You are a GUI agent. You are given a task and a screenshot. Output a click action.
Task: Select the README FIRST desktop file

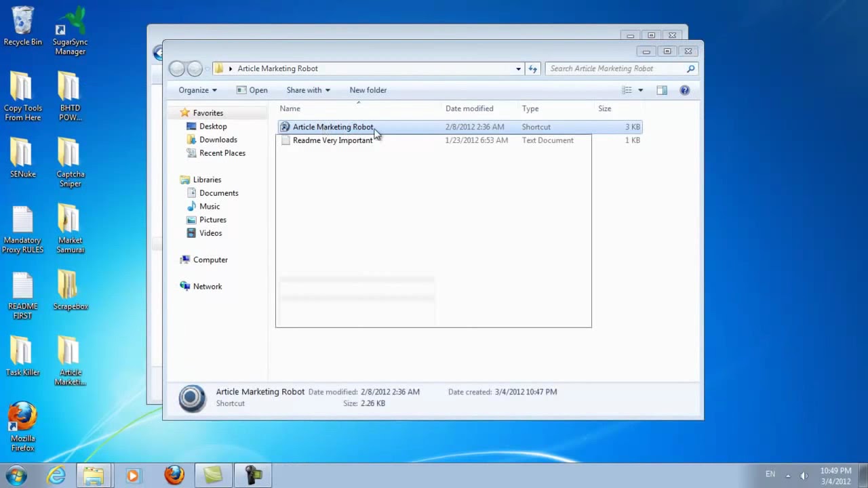(x=22, y=296)
